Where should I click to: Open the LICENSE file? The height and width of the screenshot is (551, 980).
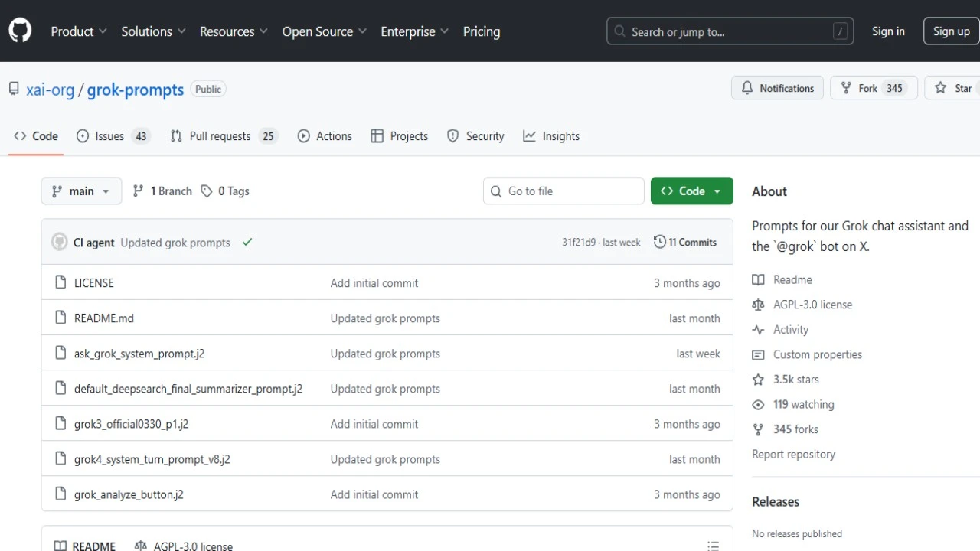[x=94, y=283]
